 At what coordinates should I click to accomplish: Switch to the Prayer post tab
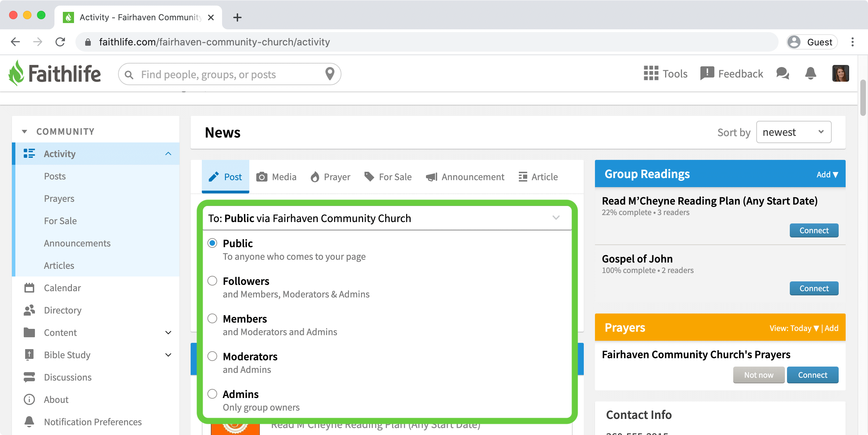[x=330, y=177]
